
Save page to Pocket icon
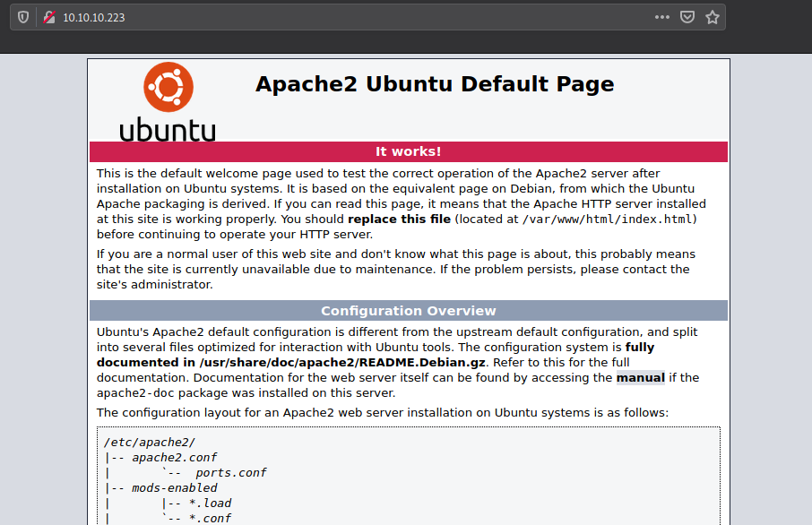point(687,17)
